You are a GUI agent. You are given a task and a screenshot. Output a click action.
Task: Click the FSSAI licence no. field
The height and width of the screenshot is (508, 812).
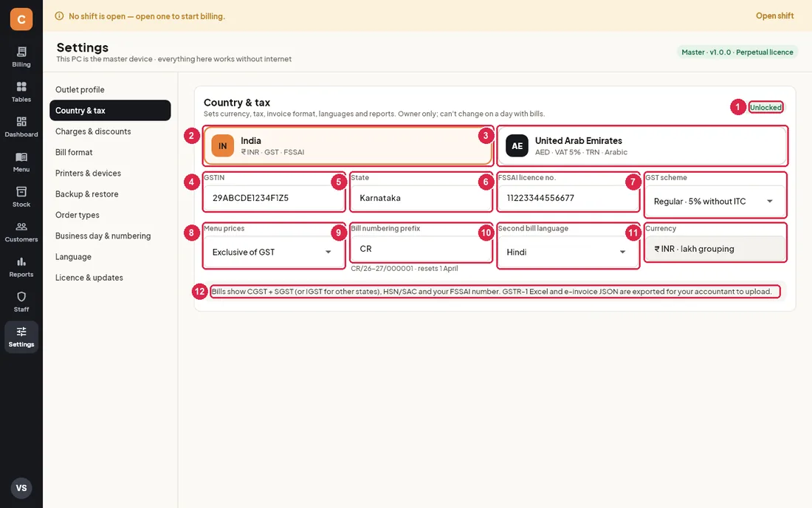point(568,198)
